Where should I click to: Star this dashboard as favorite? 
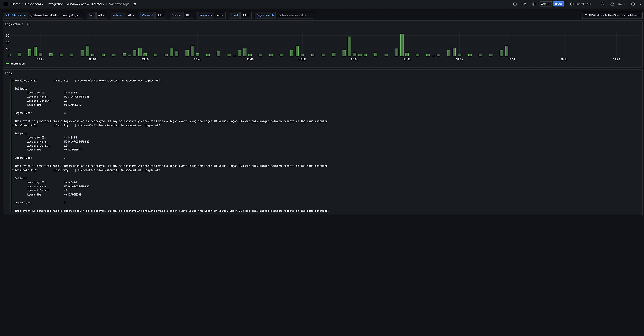[135, 4]
